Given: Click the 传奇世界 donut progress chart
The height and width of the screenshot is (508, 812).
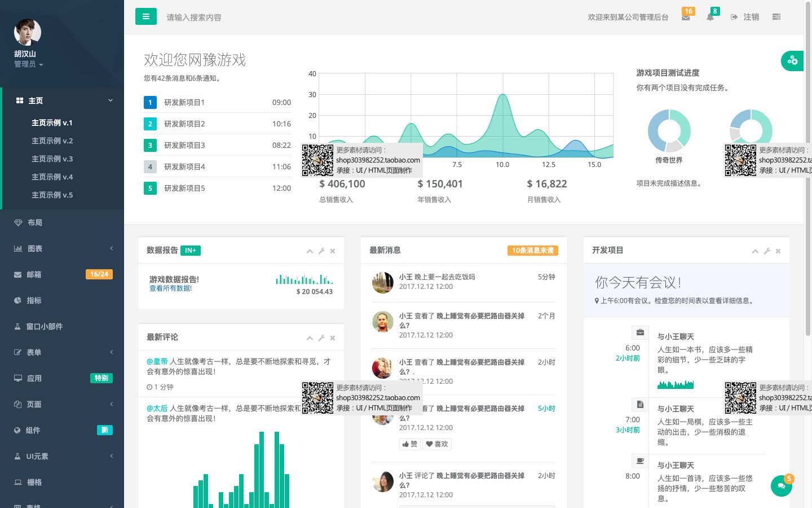Looking at the screenshot, I should click(669, 131).
